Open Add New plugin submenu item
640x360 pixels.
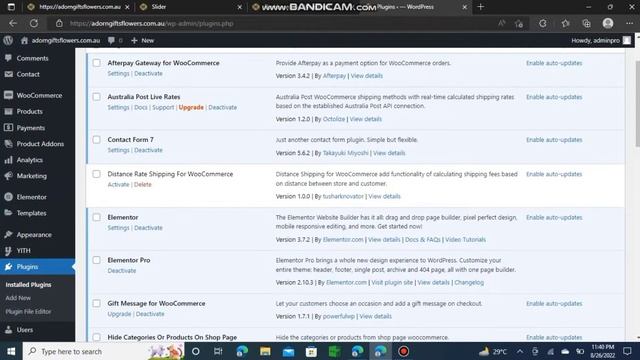point(18,298)
